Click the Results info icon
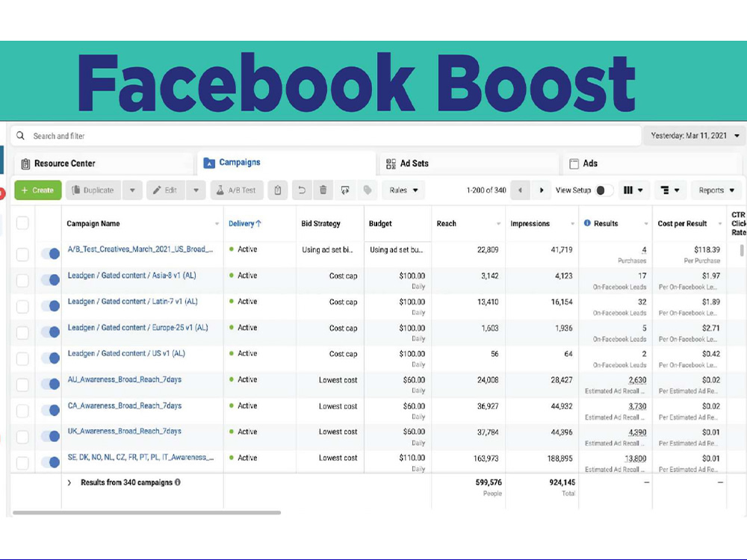Screen dimensions: 747x560 tap(587, 223)
